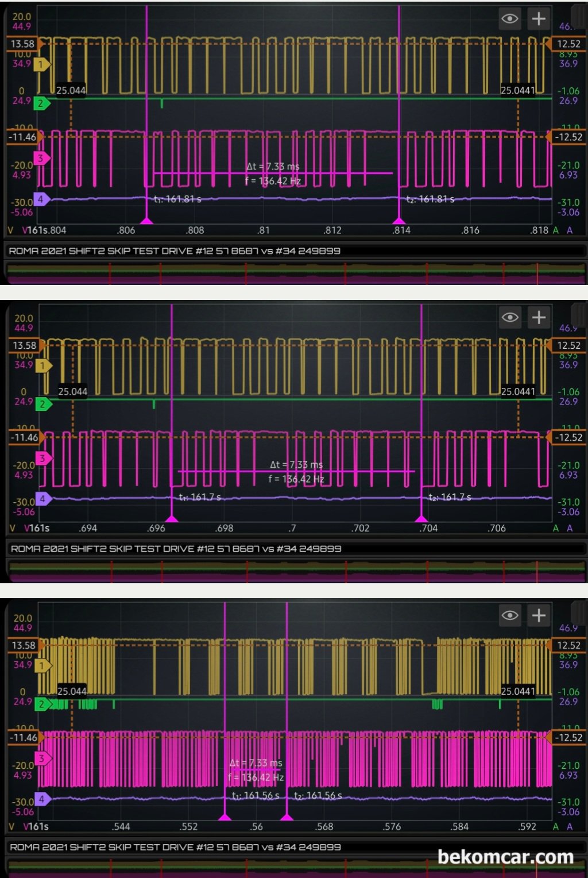Viewport: 588px width, 878px height.
Task: Click '.81' time axis label in top chart
Action: click(264, 230)
